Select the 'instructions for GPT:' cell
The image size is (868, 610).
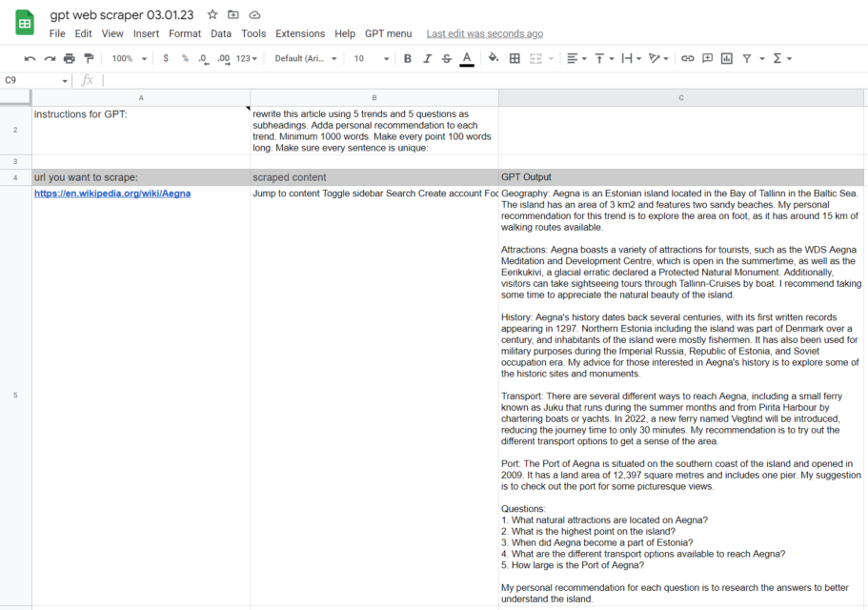141,130
